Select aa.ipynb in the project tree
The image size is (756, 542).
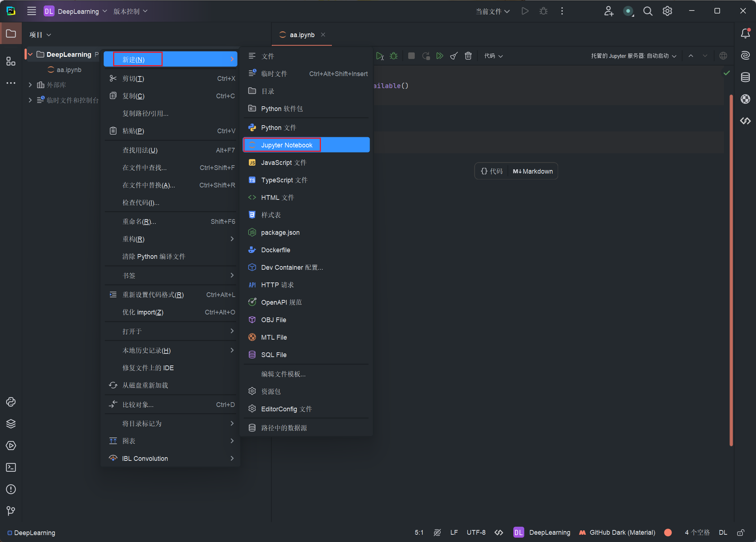coord(65,70)
